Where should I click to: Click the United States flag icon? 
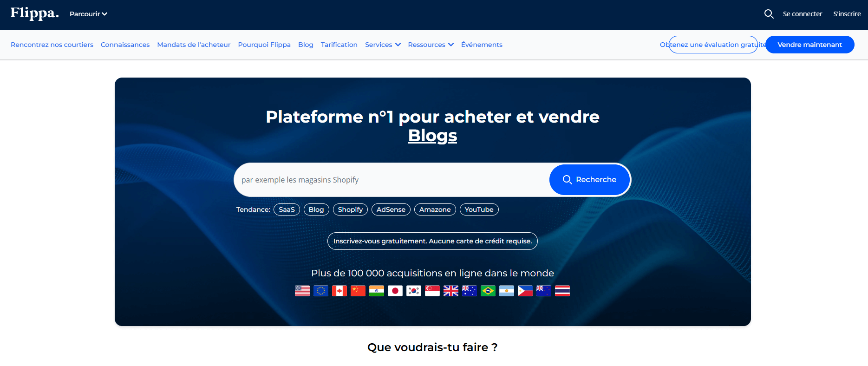click(x=302, y=291)
